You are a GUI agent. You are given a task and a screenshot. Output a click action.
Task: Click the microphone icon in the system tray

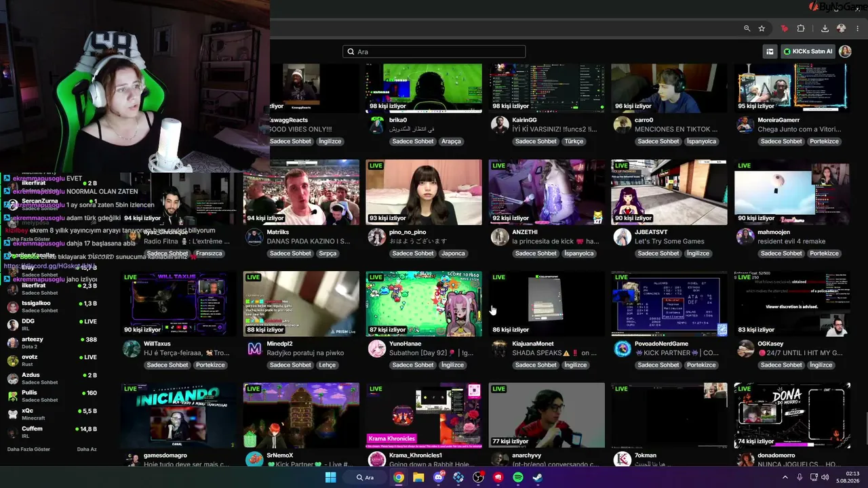coord(800,477)
